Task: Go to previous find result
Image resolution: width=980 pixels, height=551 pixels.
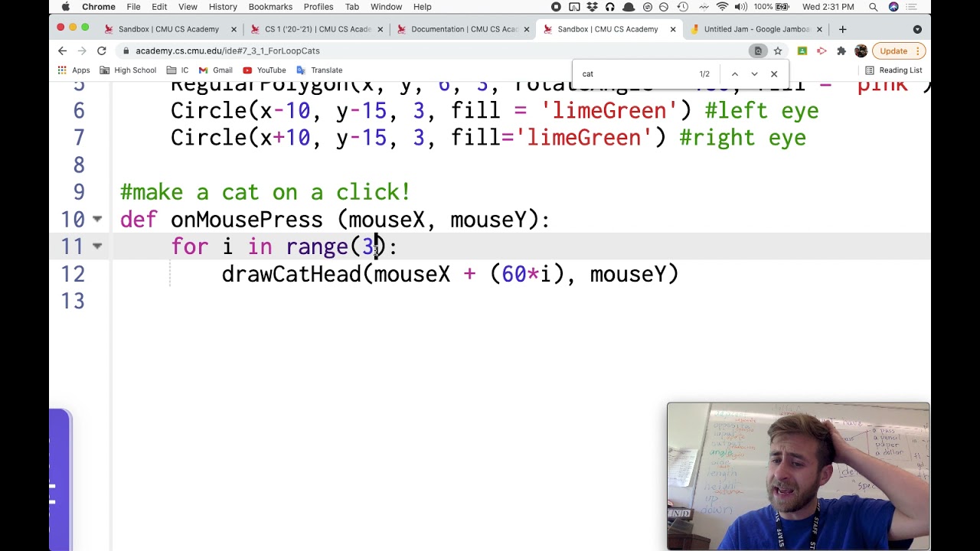Action: (x=734, y=74)
